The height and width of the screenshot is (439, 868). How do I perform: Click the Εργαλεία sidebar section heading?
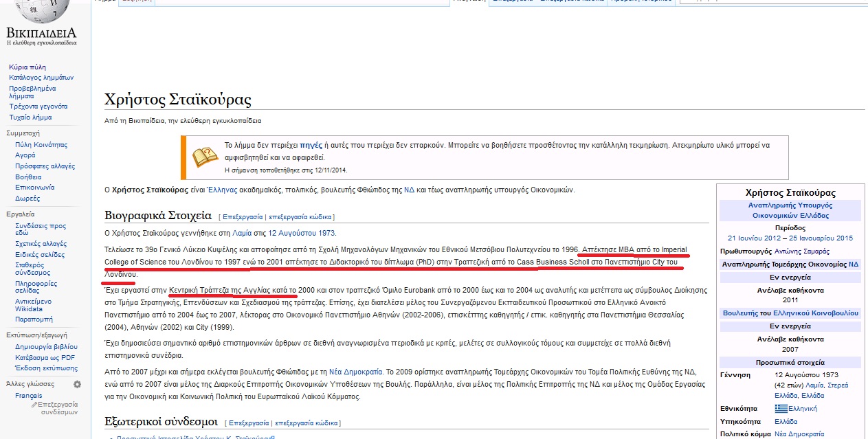(x=21, y=214)
